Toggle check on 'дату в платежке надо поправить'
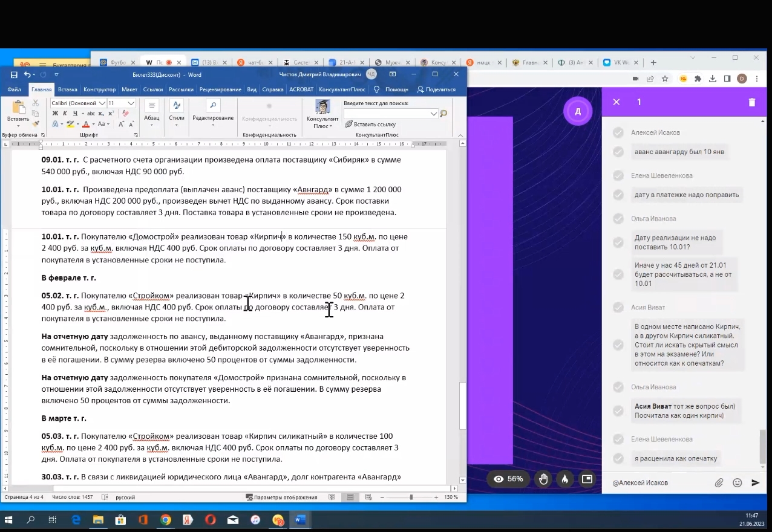772x532 pixels. 618,195
